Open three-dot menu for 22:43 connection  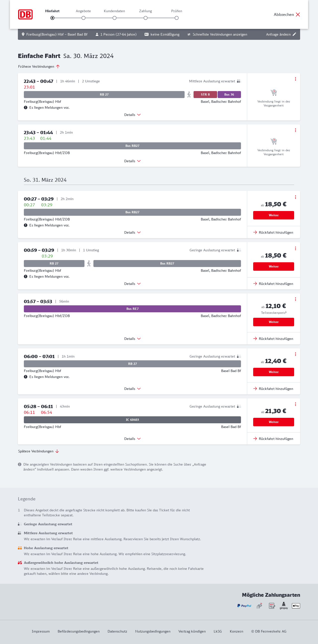296,79
